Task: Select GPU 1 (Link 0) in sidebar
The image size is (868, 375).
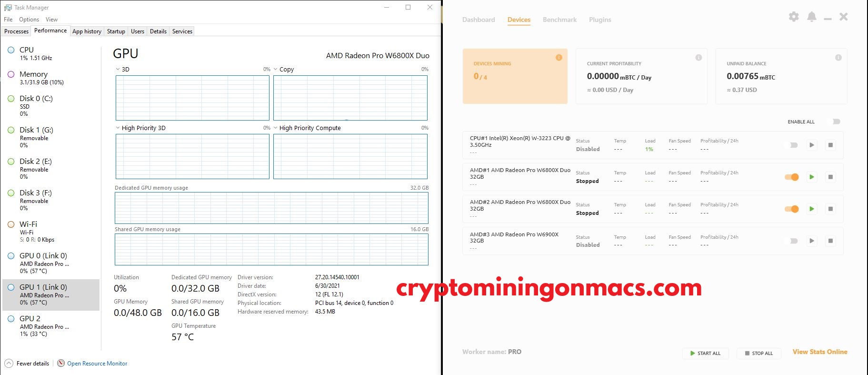Action: [50, 294]
